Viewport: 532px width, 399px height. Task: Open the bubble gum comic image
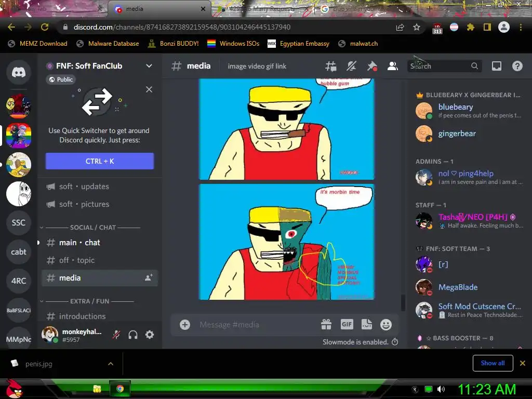(287, 129)
